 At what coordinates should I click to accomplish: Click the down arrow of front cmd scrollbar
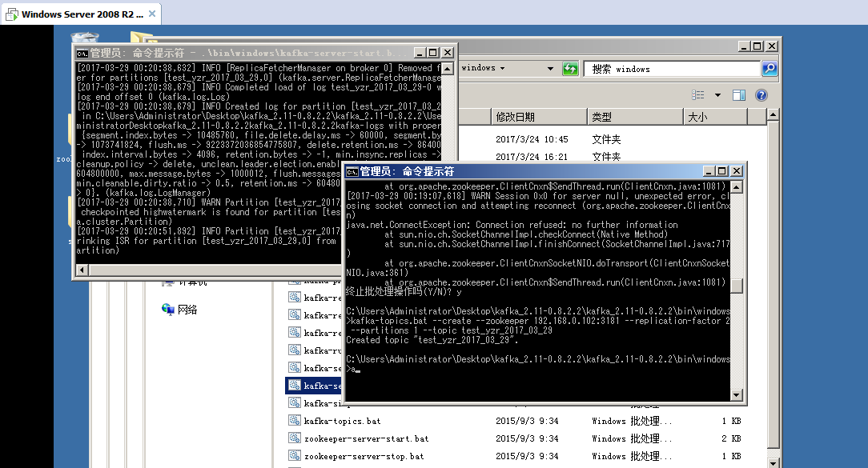(736, 395)
